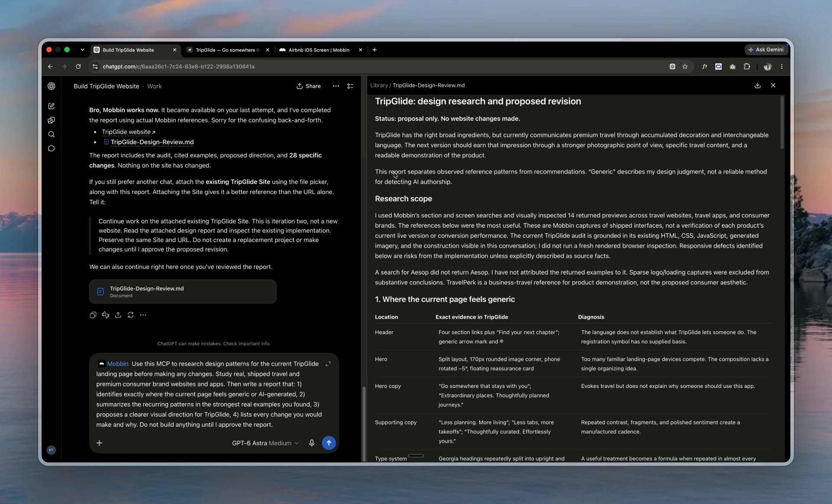This screenshot has width=832, height=504.
Task: Open the images library sidebar icon
Action: pyautogui.click(x=51, y=120)
